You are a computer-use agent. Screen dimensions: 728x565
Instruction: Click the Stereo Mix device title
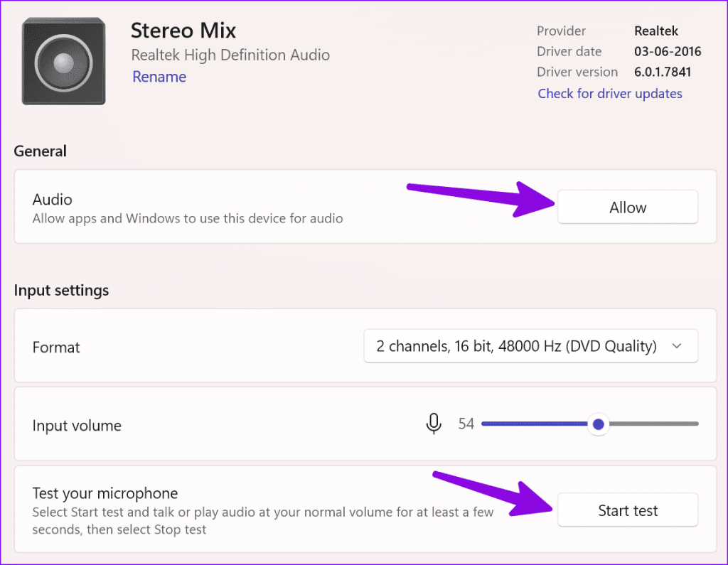183,31
